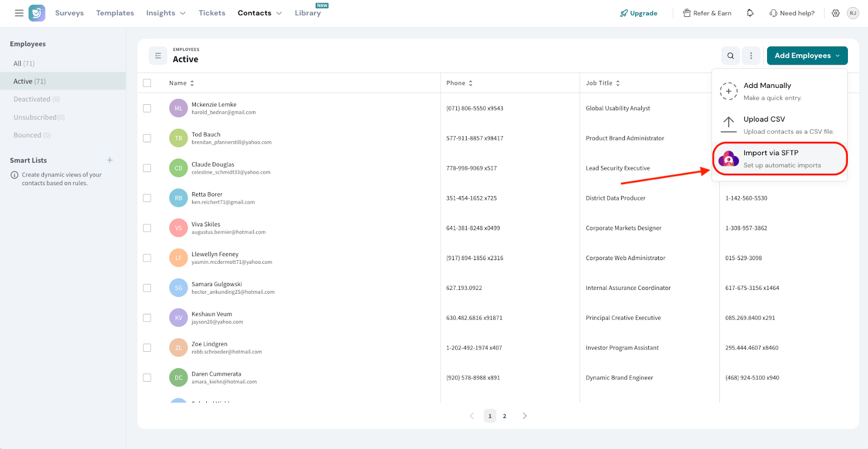This screenshot has height=449, width=868.
Task: Open the hamburger navigation menu
Action: coord(19,13)
